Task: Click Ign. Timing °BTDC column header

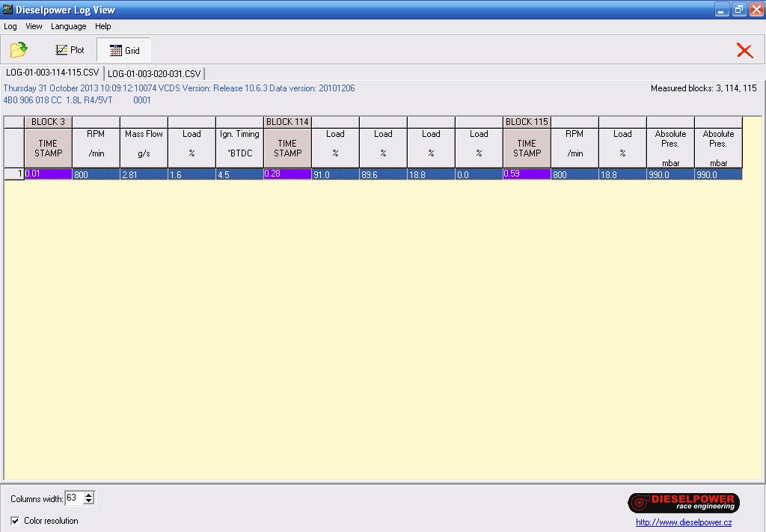Action: click(239, 148)
